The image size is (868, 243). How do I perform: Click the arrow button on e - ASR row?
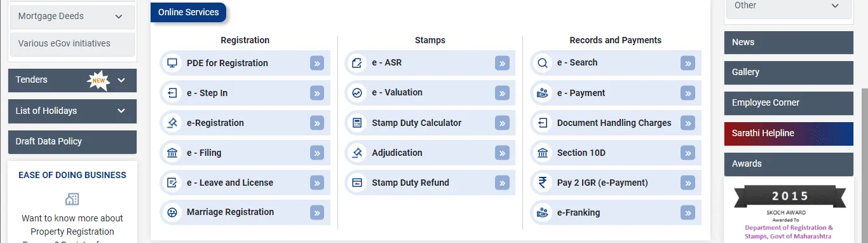502,63
